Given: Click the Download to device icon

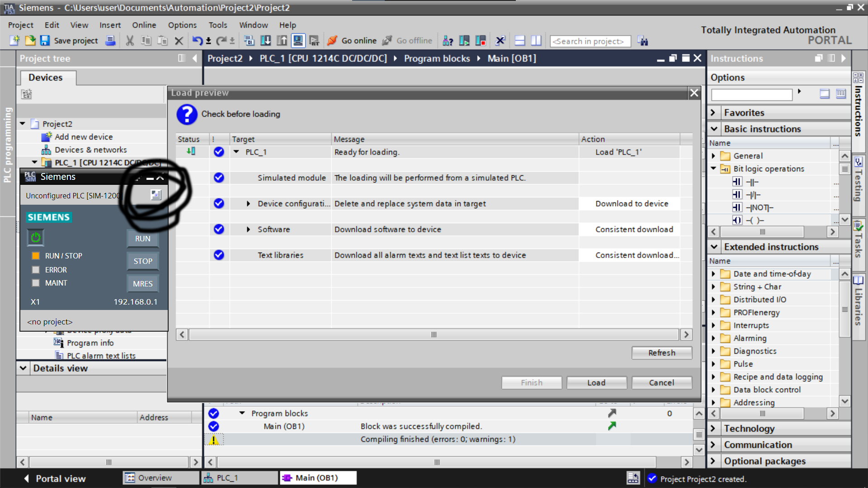Looking at the screenshot, I should point(266,41).
